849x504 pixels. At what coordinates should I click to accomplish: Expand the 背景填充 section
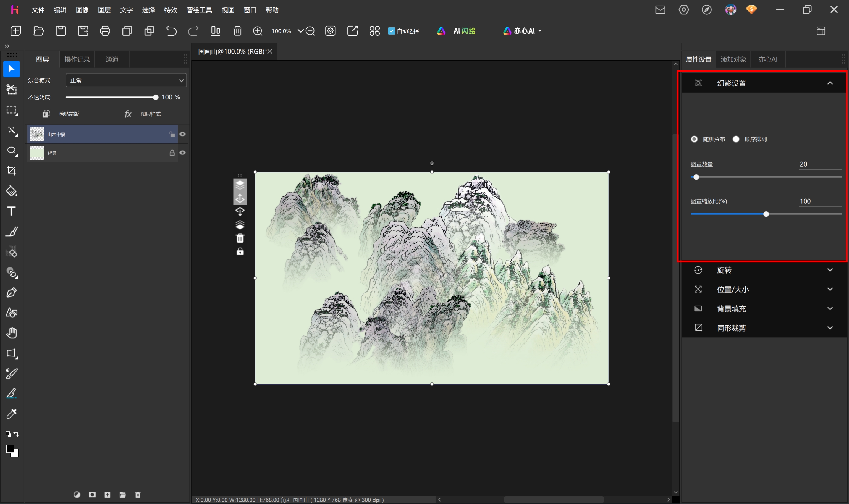click(830, 309)
